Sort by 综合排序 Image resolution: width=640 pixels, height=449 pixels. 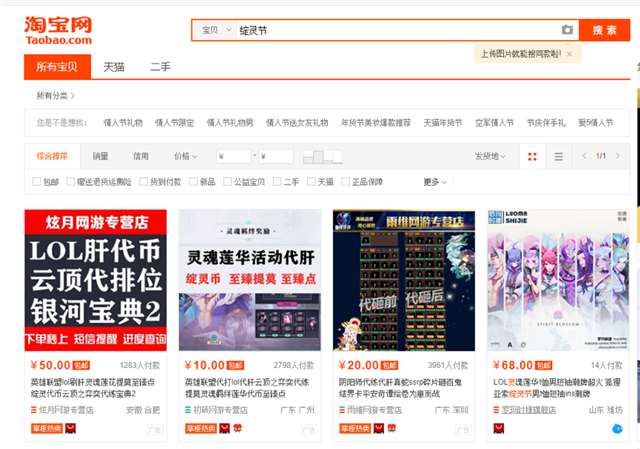click(52, 156)
